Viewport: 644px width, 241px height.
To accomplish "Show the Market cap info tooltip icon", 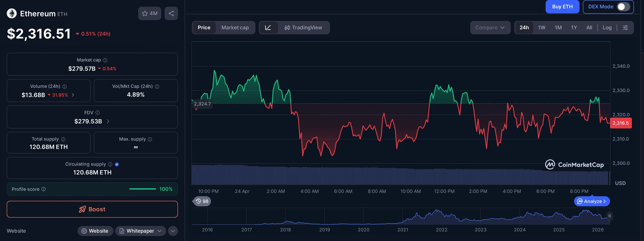I will (x=105, y=60).
